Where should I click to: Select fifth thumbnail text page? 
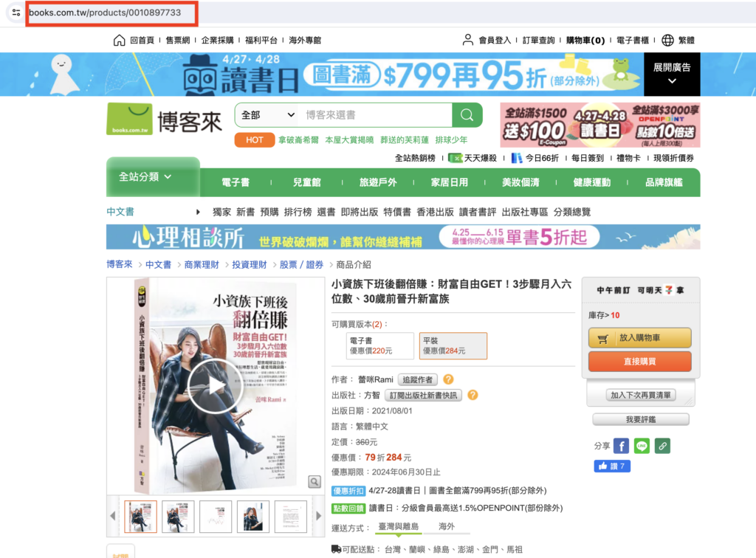[x=291, y=516]
